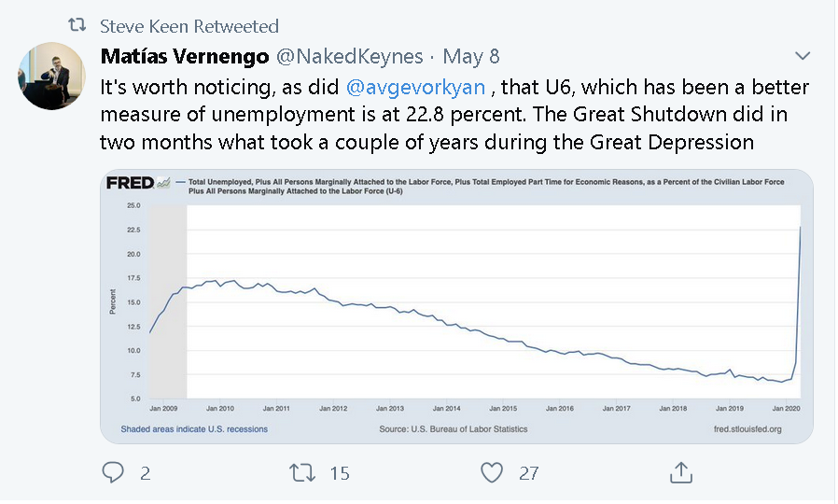The height and width of the screenshot is (504, 838).
Task: Click the small retweeted arrows icon above tweet
Action: 77,24
